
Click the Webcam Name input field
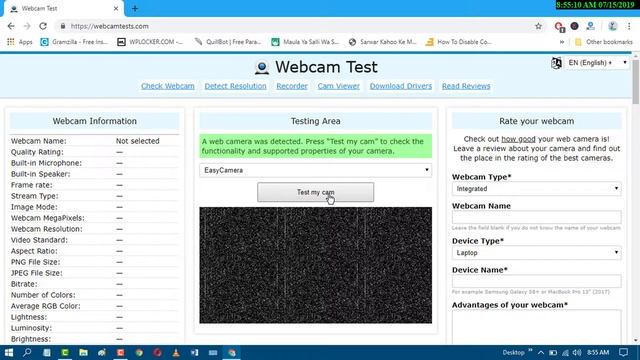coord(537,217)
